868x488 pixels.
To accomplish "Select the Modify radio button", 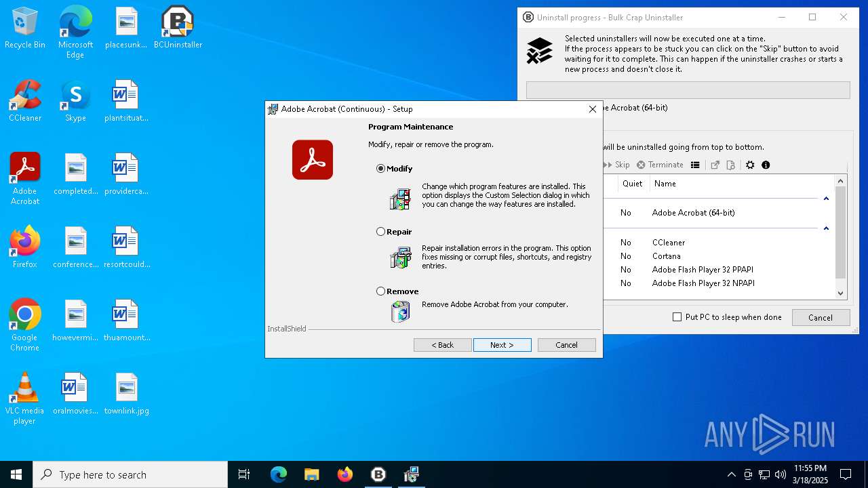I will tap(380, 169).
